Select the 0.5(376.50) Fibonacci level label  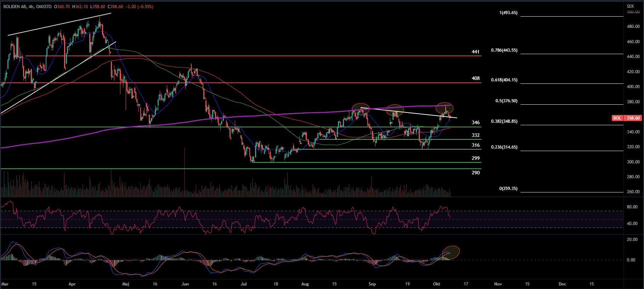[506, 101]
